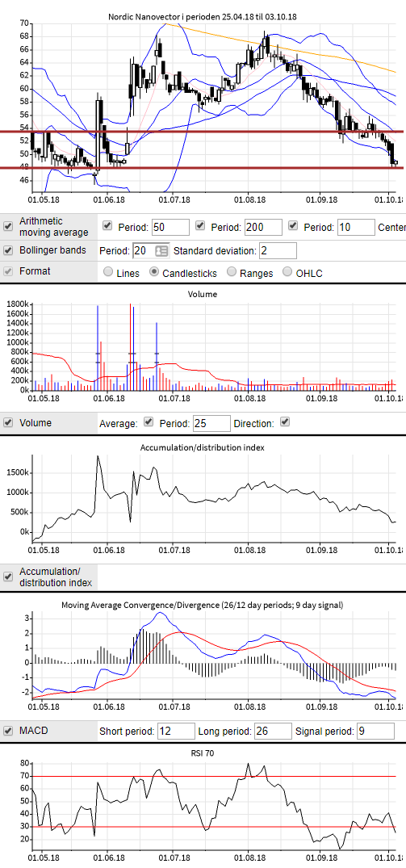Uncheck the checkbox for the 10-period moving average
Image resolution: width=406 pixels, height=868 pixels.
[x=293, y=226]
